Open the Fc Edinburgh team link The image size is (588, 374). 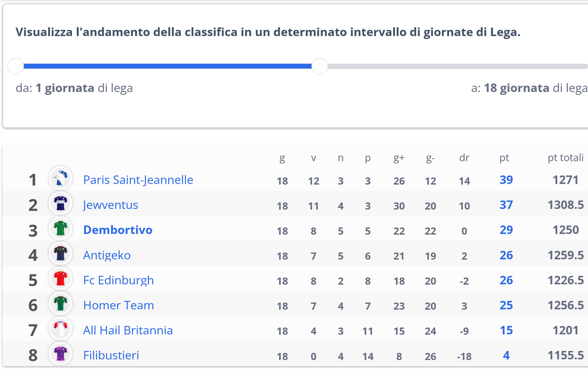pyautogui.click(x=118, y=280)
